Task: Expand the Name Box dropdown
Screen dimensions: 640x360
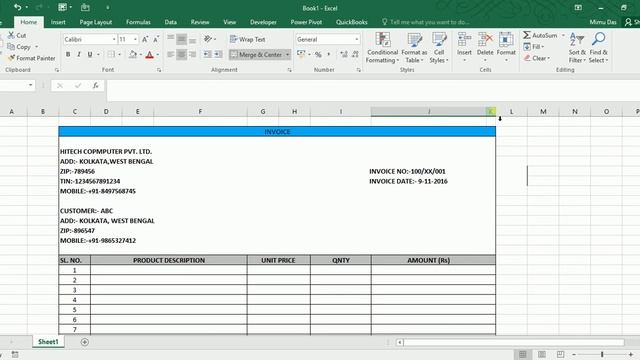Action: tap(31, 85)
